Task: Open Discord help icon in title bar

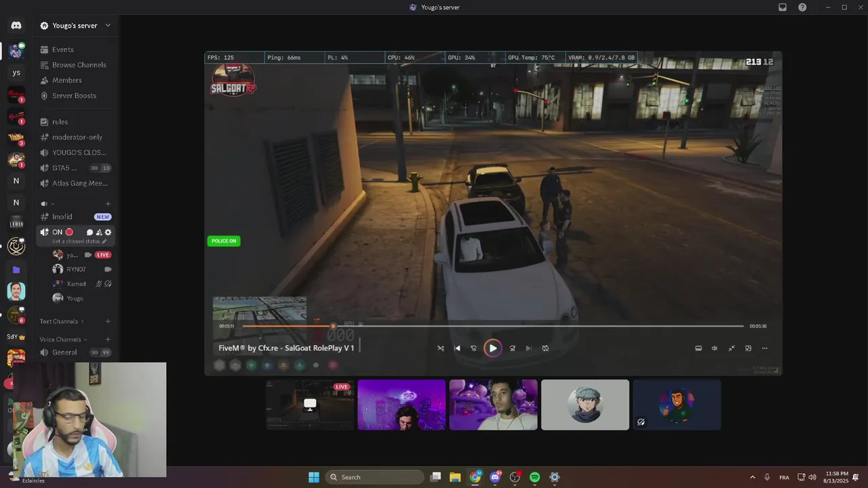Action: coord(802,7)
